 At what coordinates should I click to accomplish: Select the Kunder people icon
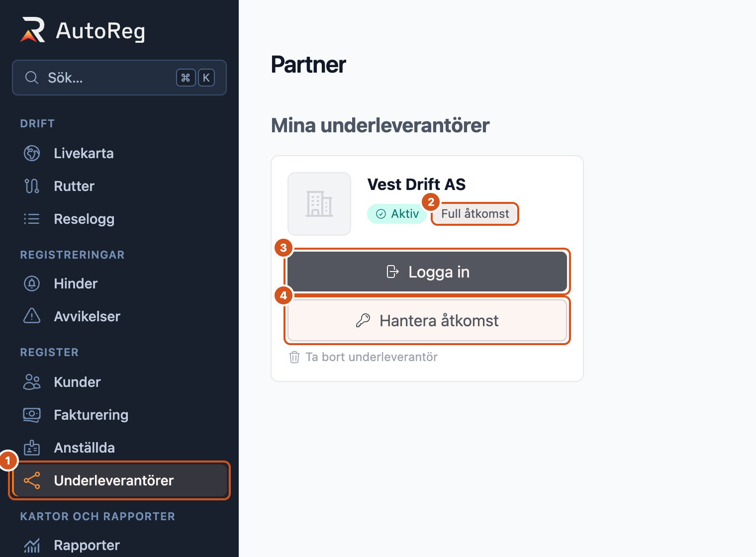pos(32,382)
